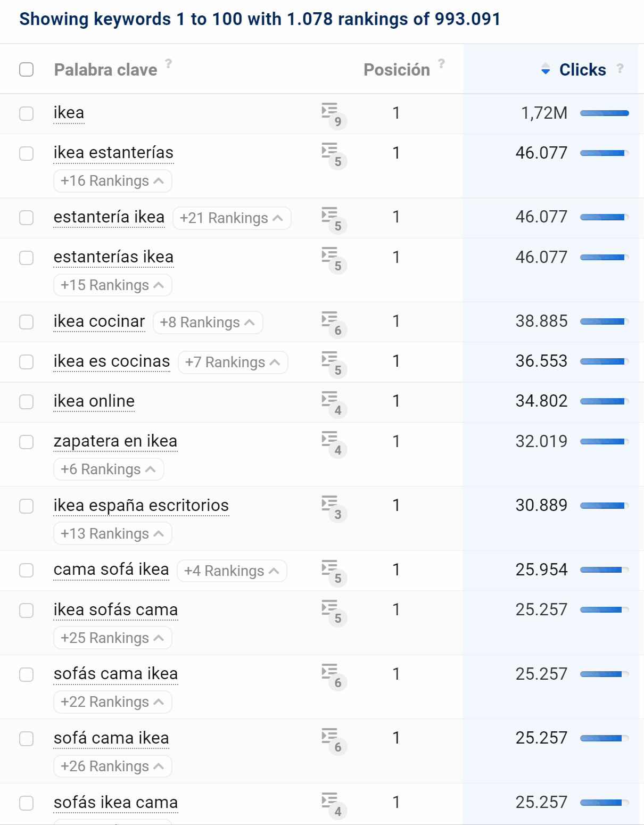Select the checkbox for ikea es cocinas
This screenshot has height=825, width=644.
(27, 362)
